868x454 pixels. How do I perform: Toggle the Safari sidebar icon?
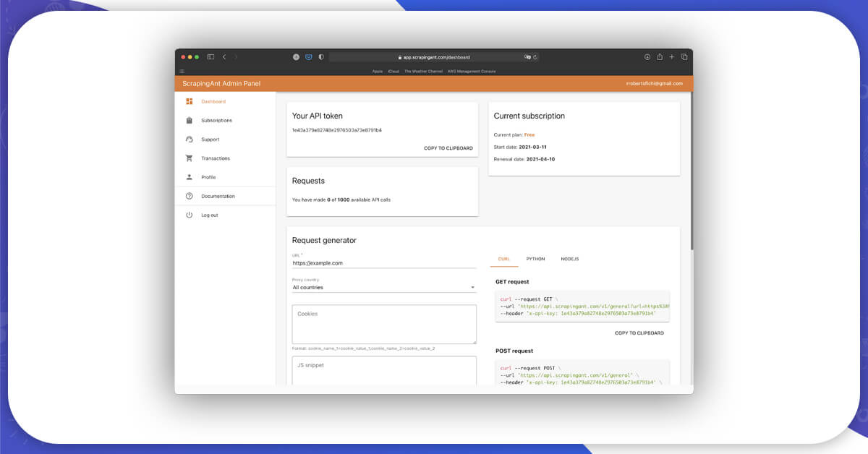[x=210, y=56]
